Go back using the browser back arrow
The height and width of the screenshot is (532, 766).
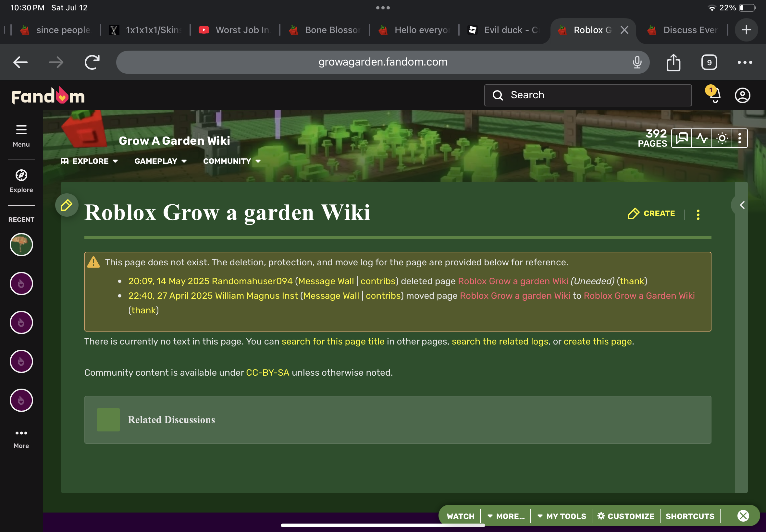point(20,62)
